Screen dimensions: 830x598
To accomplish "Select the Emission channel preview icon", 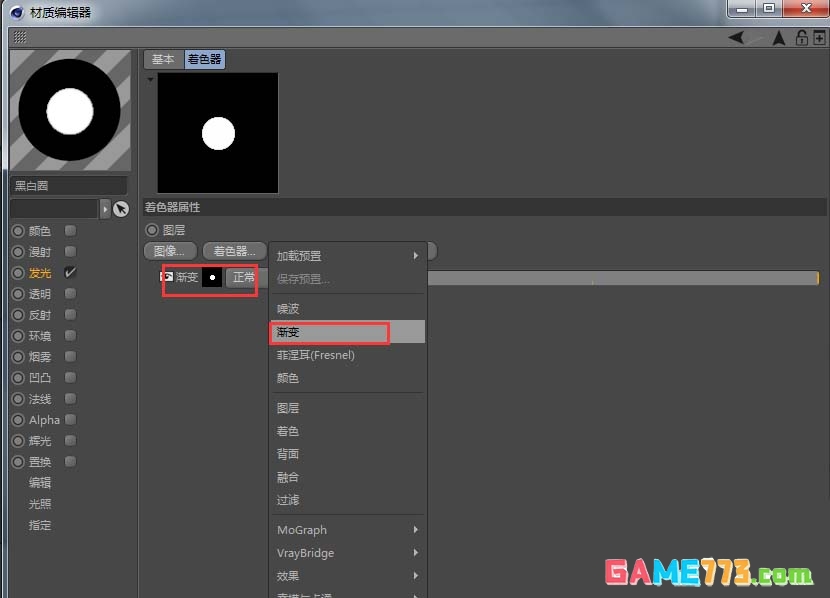I will coord(18,272).
